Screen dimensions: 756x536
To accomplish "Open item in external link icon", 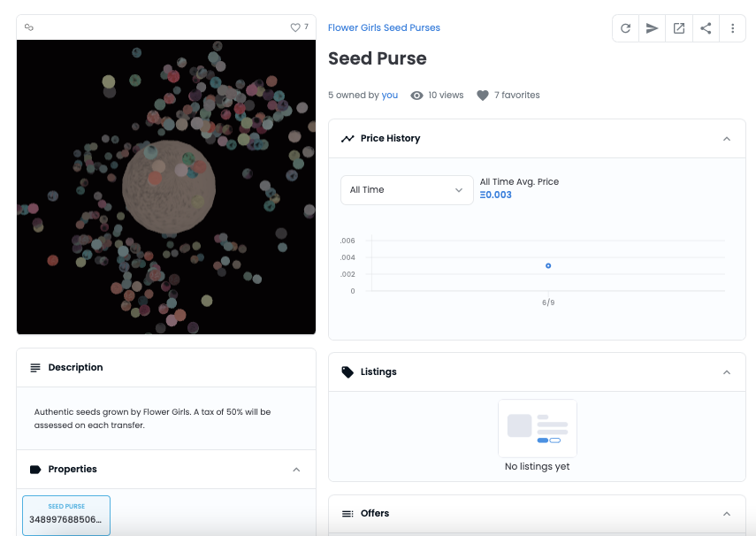I will (x=679, y=28).
